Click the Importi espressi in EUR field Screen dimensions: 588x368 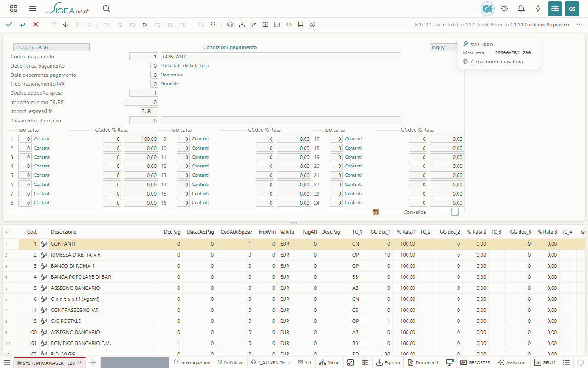point(149,111)
